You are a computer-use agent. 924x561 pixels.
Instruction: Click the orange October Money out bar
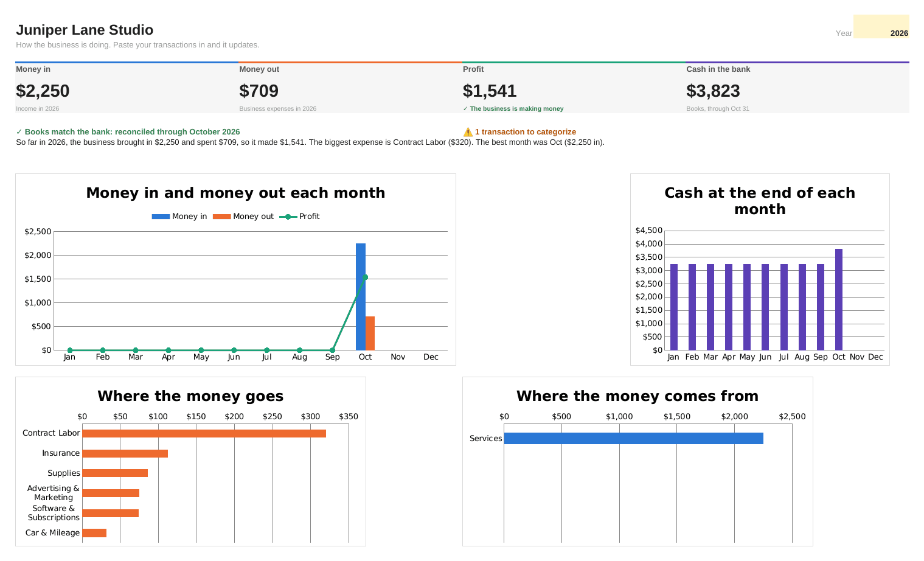[370, 333]
